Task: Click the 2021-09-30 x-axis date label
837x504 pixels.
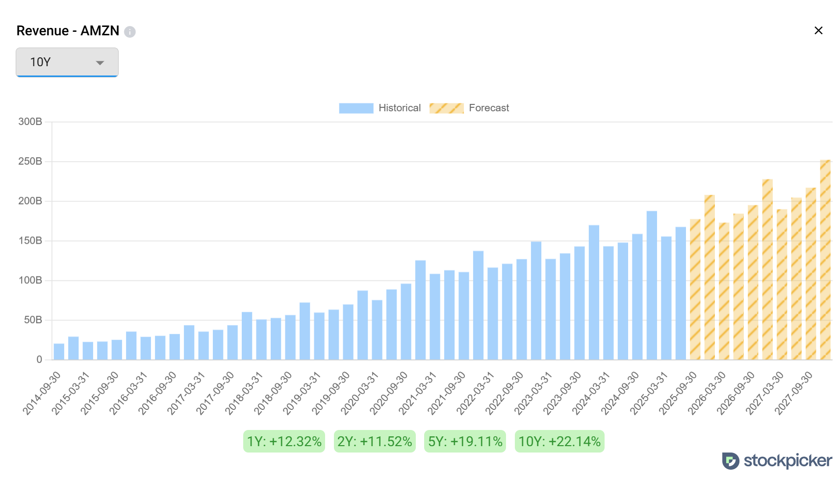Action: tap(447, 393)
